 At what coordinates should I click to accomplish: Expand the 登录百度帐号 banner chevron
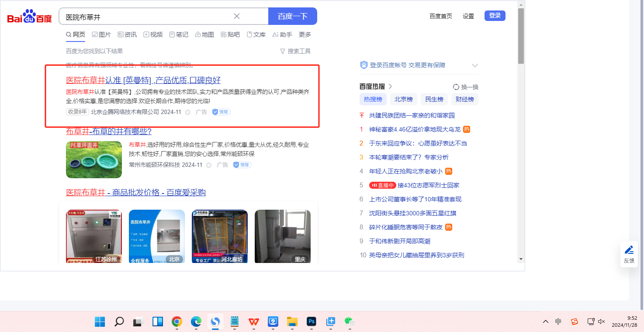coord(475,66)
